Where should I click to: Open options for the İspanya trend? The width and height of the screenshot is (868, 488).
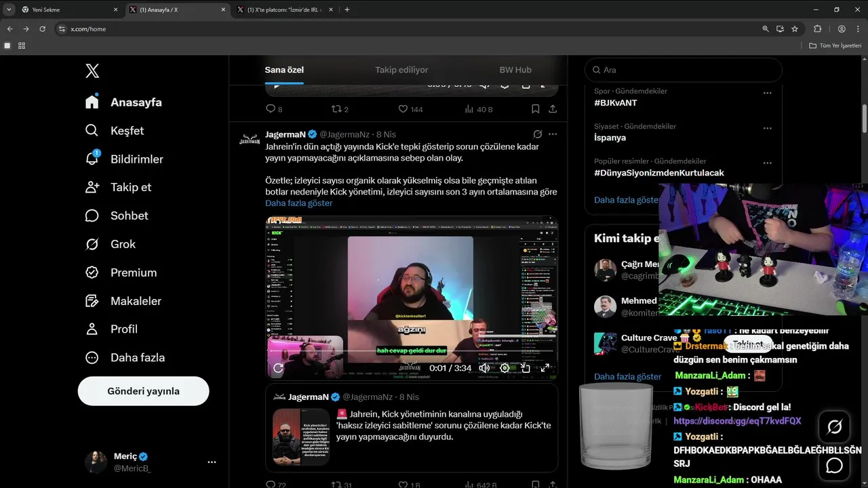pos(768,128)
